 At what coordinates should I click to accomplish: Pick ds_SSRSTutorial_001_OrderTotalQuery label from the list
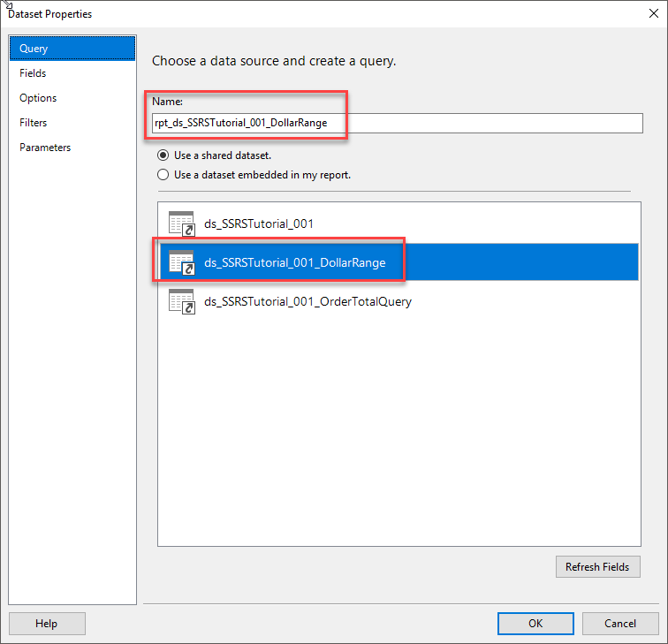tap(307, 301)
